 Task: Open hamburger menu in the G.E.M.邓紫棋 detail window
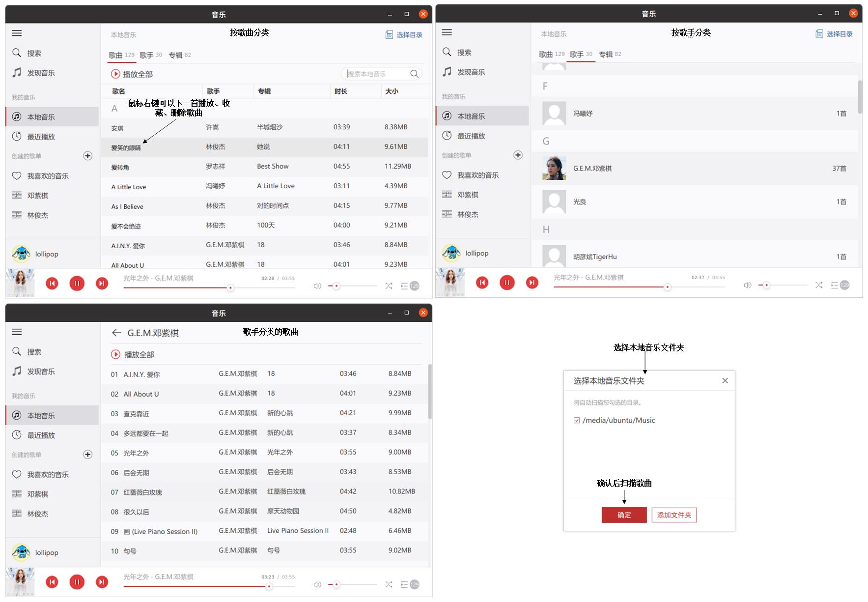(x=17, y=332)
